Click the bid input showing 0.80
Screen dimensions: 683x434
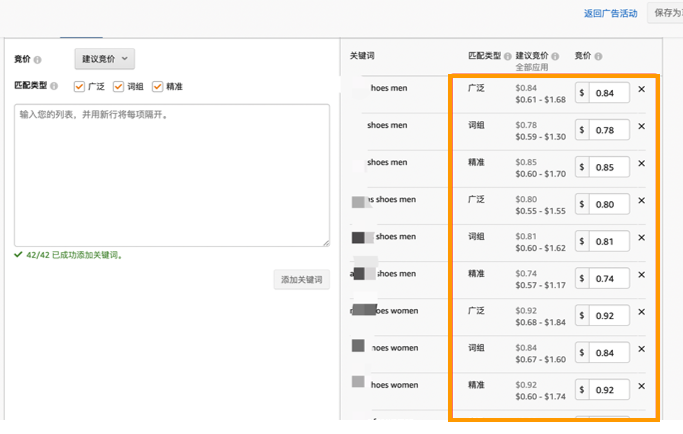coord(608,204)
